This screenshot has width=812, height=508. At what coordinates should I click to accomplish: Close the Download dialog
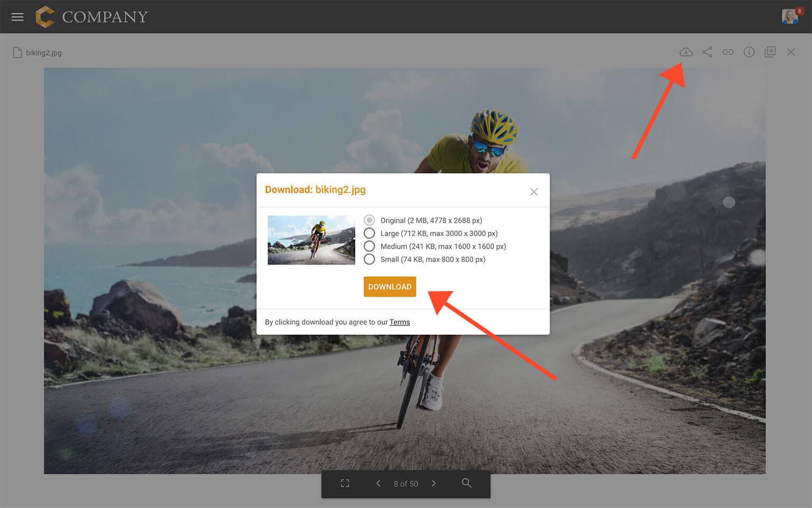534,192
